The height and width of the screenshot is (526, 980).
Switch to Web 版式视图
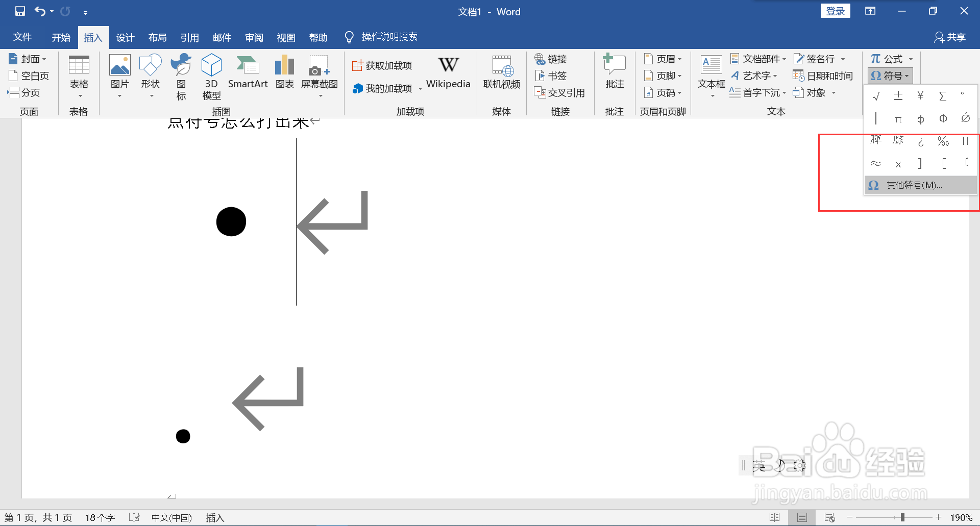pos(829,517)
